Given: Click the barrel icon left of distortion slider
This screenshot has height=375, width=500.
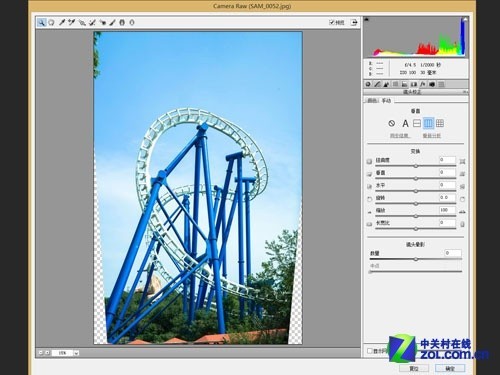Looking at the screenshot, I should [369, 161].
